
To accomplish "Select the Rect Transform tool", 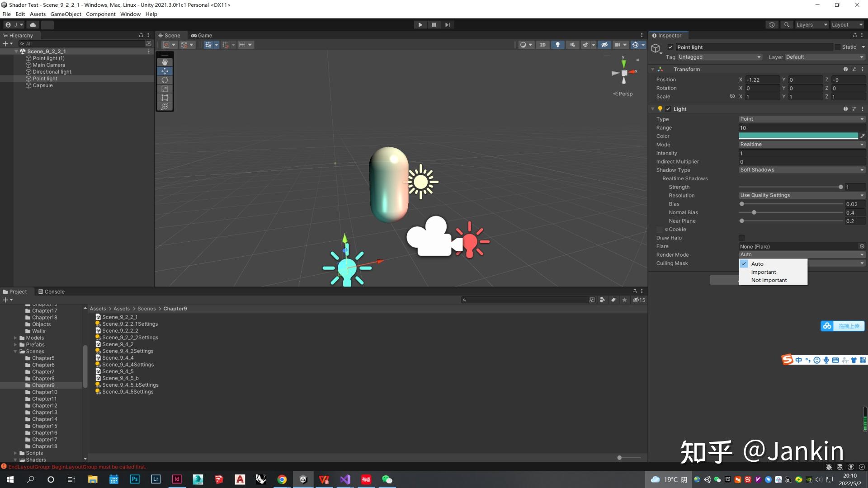I will tap(165, 98).
